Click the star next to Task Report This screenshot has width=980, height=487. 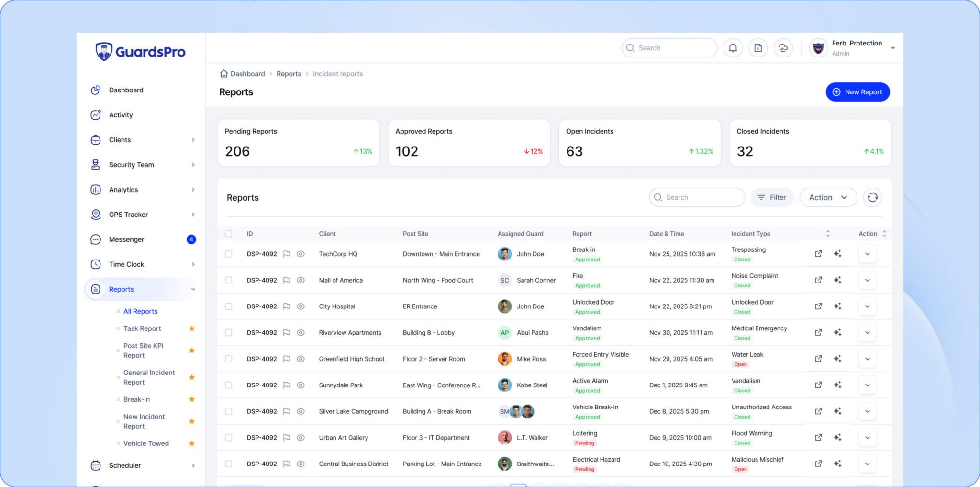click(192, 328)
